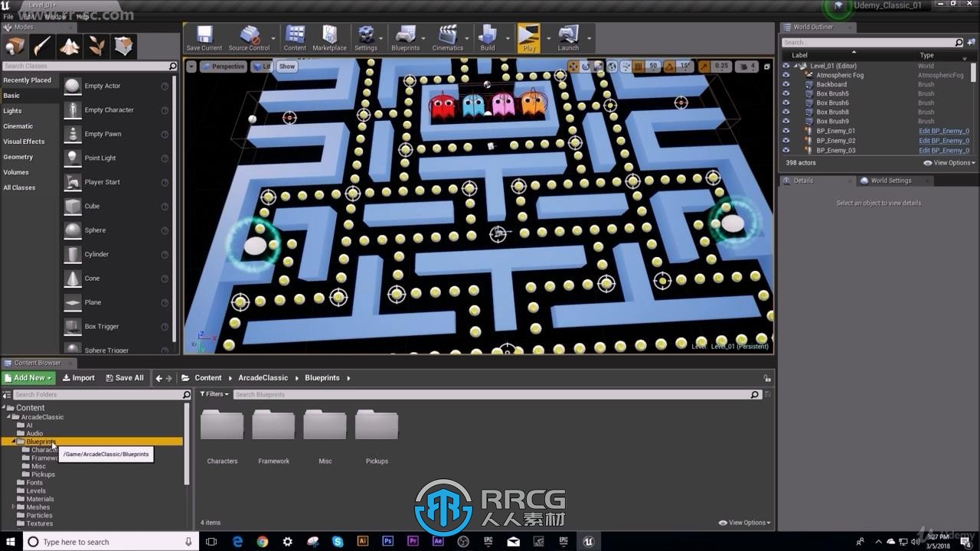Click the Import button
980x551 pixels.
[79, 378]
